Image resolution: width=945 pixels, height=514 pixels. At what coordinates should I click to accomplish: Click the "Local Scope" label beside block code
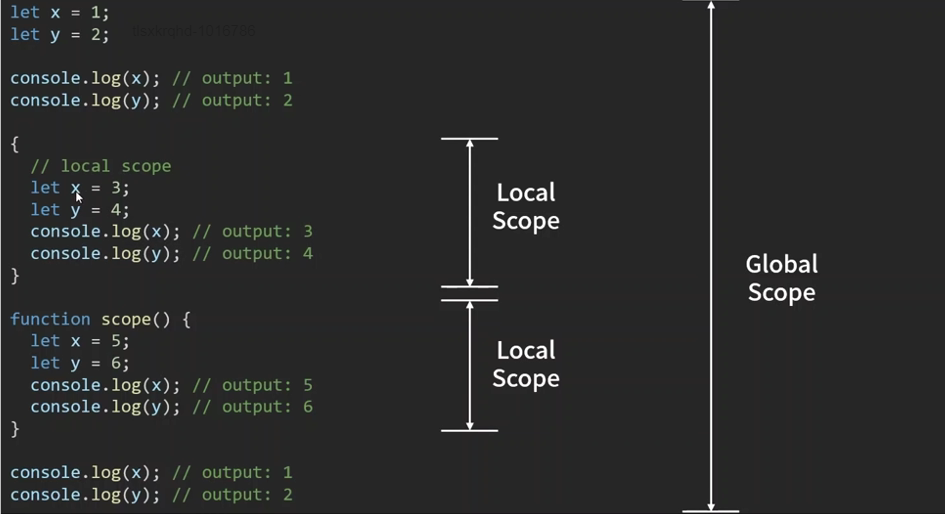526,207
